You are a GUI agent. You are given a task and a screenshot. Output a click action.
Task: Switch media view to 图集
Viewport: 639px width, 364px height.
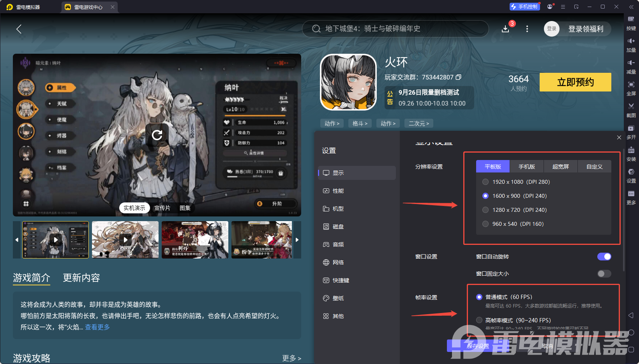click(x=185, y=208)
